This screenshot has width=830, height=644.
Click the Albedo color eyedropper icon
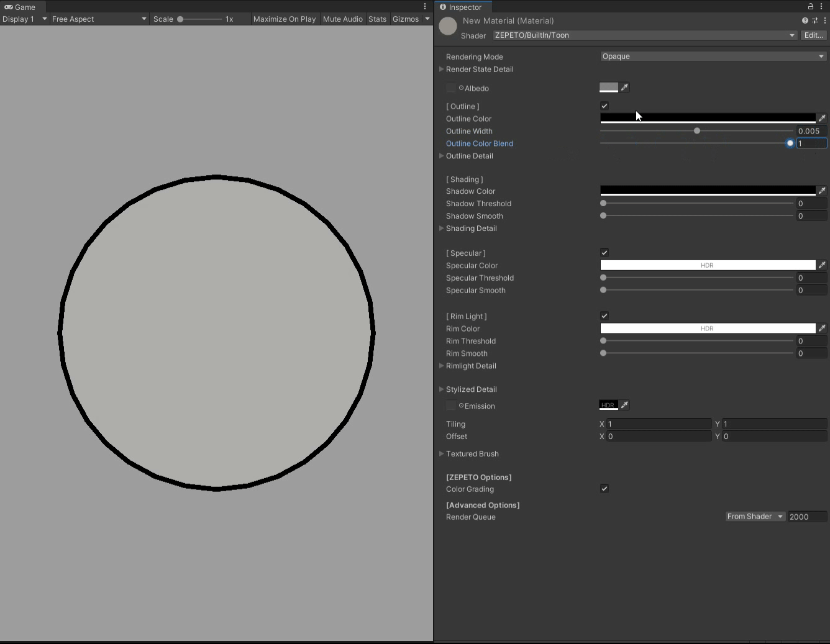click(x=624, y=88)
